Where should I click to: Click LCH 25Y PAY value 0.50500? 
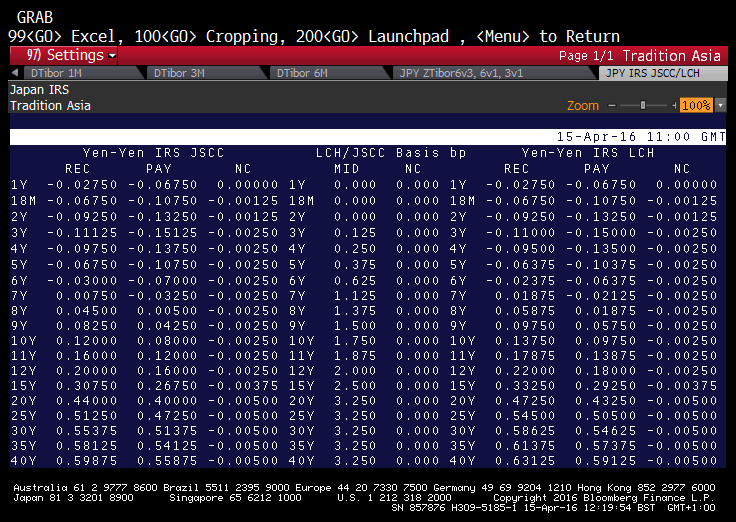(x=606, y=416)
